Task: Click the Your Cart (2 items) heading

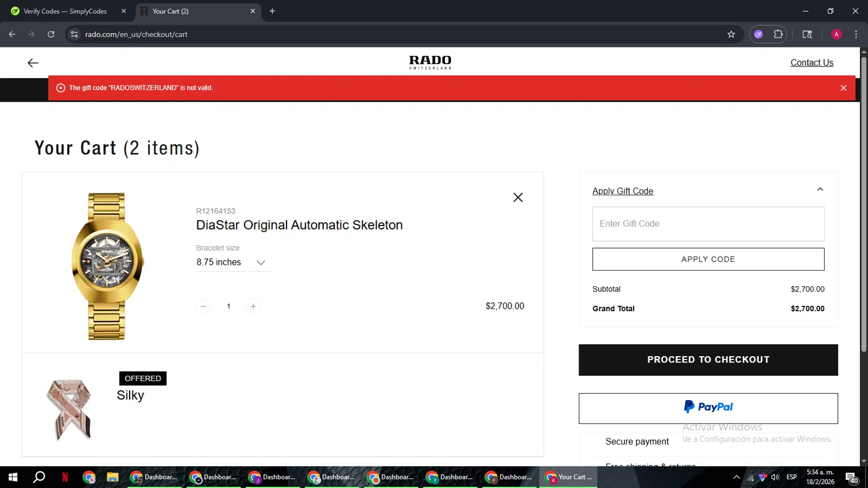Action: click(x=117, y=148)
